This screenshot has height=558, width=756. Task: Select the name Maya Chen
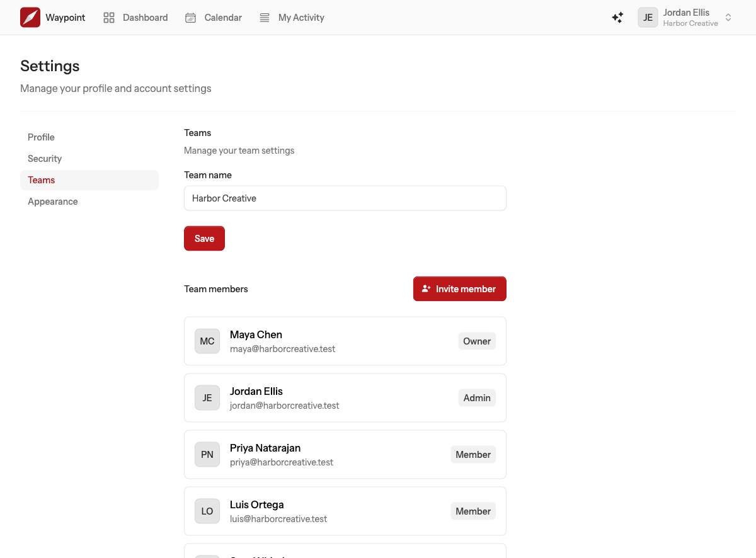256,334
